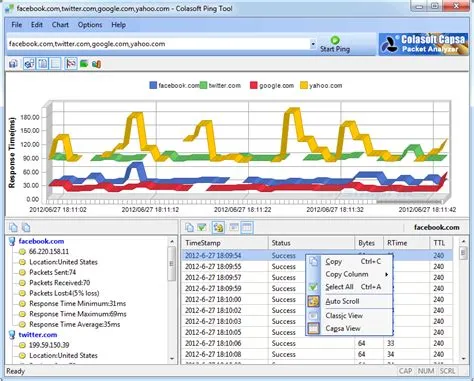Toggle the line chart toolbar icon
The width and height of the screenshot is (474, 381).
click(x=71, y=63)
